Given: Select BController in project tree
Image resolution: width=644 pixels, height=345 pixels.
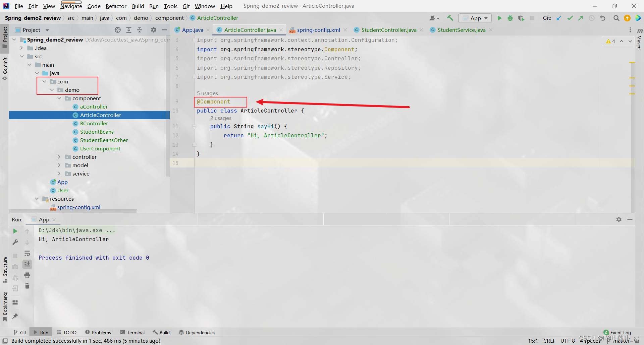Looking at the screenshot, I should click(x=94, y=123).
